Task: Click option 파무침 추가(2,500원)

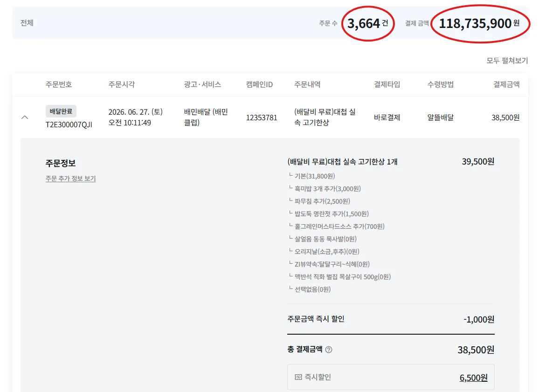Action: pyautogui.click(x=322, y=201)
